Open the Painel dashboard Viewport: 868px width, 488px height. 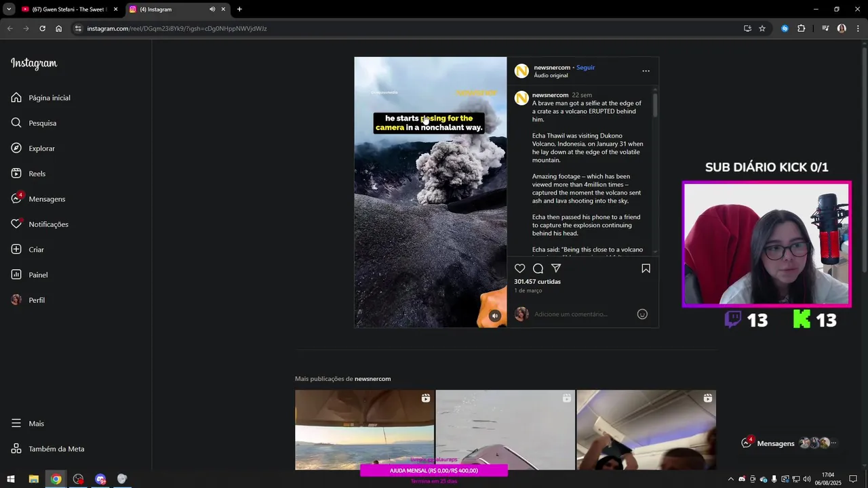[30, 274]
